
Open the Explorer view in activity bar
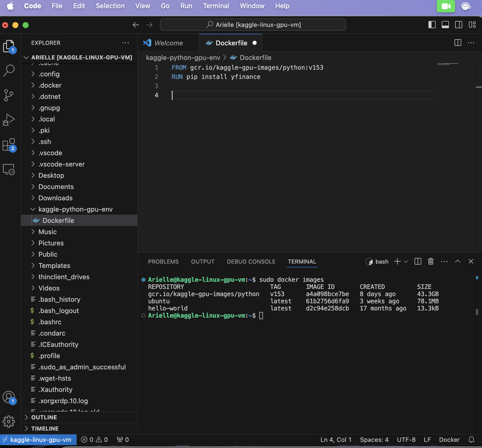click(x=9, y=46)
